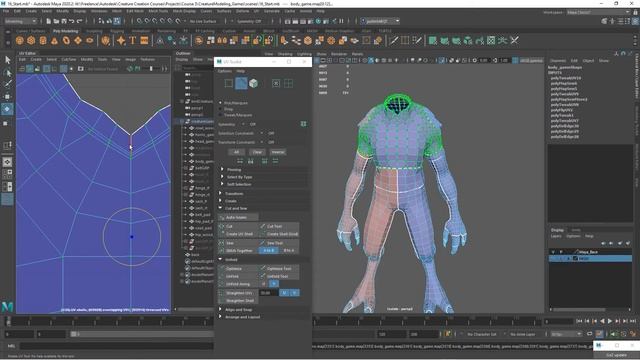Choose the Paint selection tool in toolbox
This screenshot has width=640, height=360.
[x=7, y=84]
